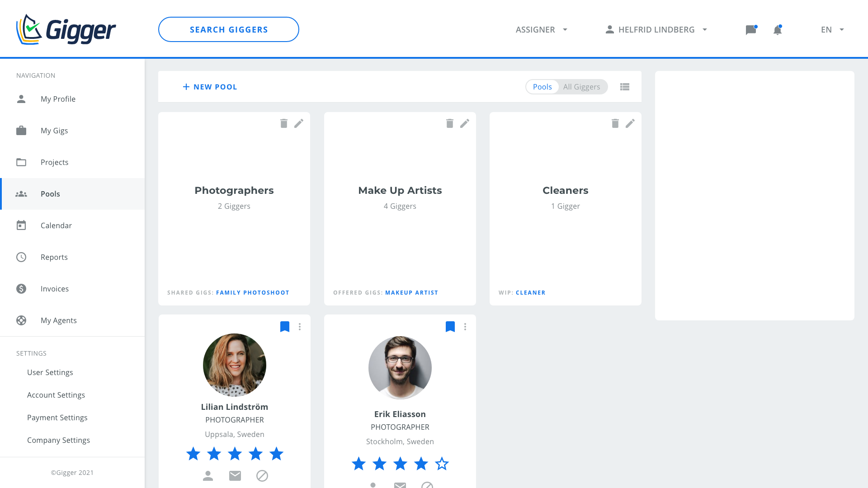Click Lilian Lindström's profile photo
Image resolution: width=868 pixels, height=488 pixels.
pos(235,365)
